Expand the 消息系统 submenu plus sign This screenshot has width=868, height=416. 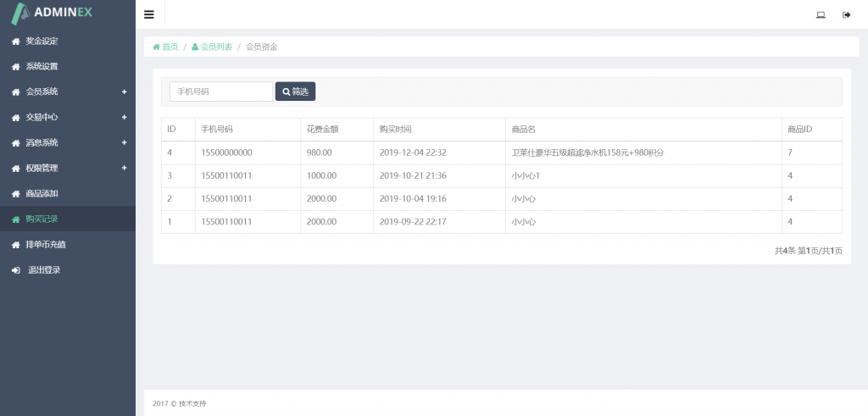click(124, 142)
